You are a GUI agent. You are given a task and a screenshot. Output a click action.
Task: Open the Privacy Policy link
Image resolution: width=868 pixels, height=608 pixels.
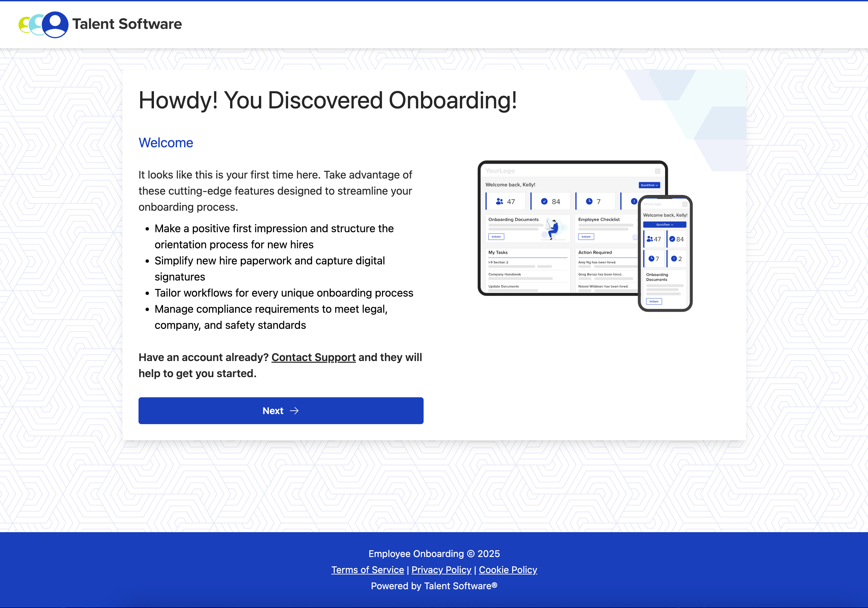(441, 570)
